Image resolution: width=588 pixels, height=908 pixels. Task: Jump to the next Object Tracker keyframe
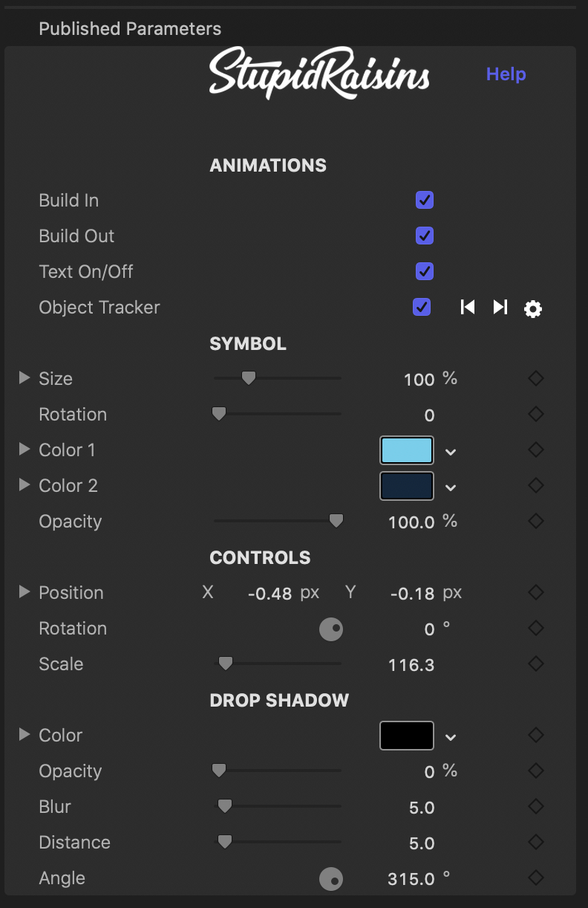tap(500, 307)
